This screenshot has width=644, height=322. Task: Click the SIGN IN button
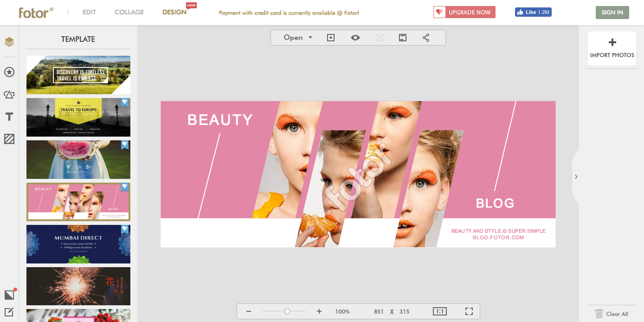coord(612,13)
